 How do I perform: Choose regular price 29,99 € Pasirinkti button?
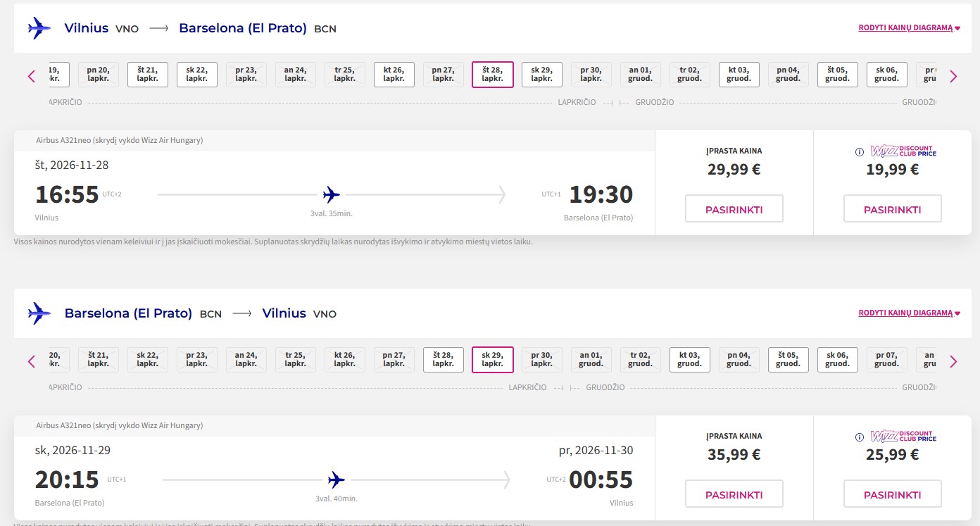click(x=734, y=209)
